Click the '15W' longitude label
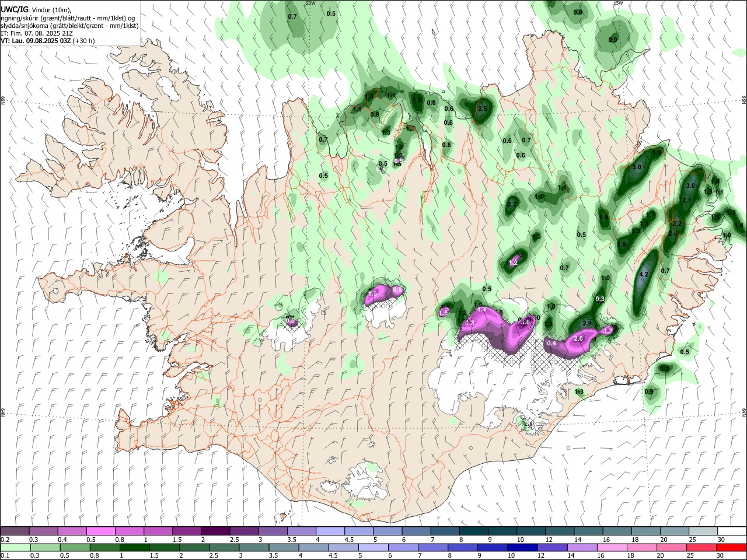The width and height of the screenshot is (747, 560). [x=618, y=3]
